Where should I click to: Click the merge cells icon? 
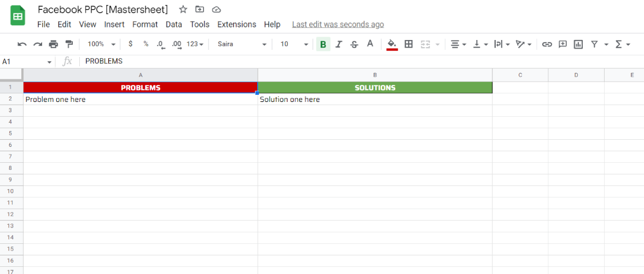click(x=425, y=44)
